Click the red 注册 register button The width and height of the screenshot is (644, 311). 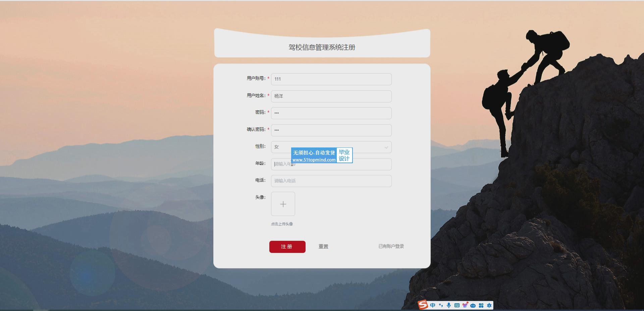click(287, 247)
